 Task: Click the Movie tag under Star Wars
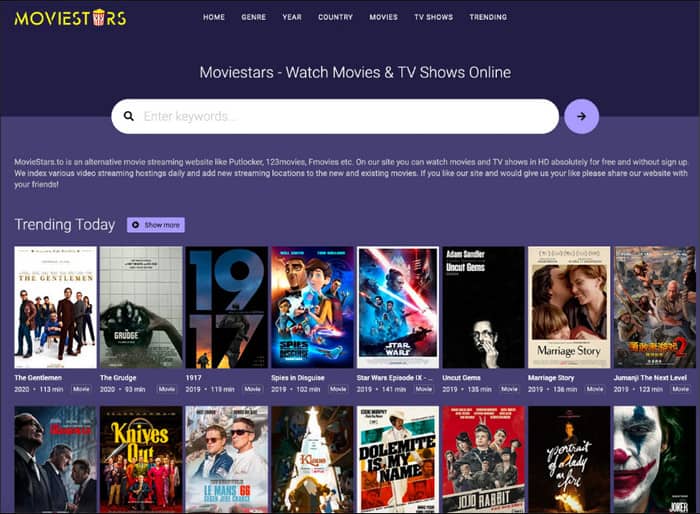pos(424,389)
